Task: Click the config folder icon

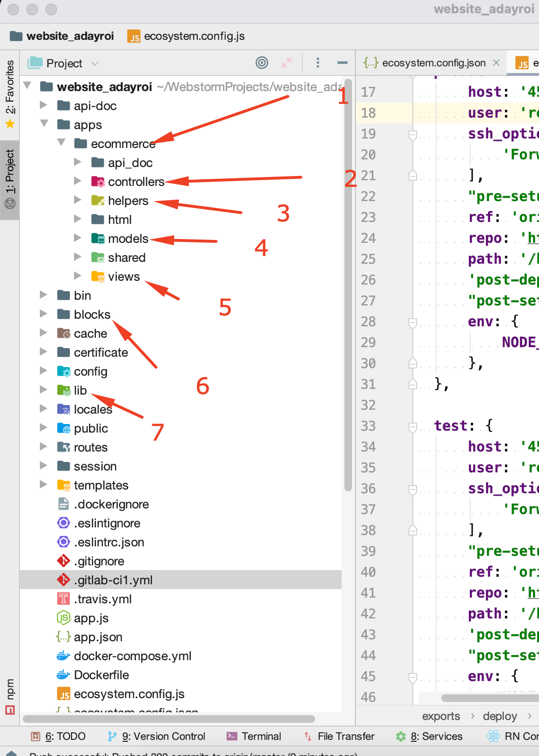Action: (64, 371)
